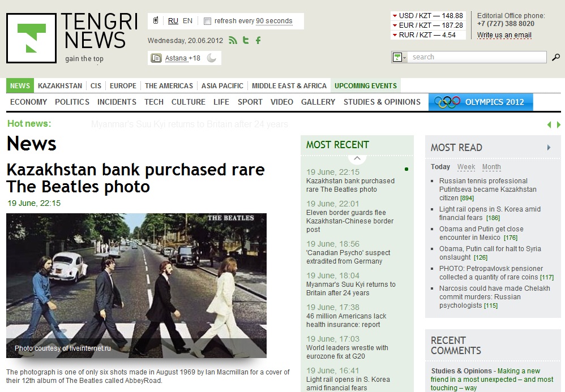
Task: Go to STUDIES & OPINIONS category
Action: 382,102
